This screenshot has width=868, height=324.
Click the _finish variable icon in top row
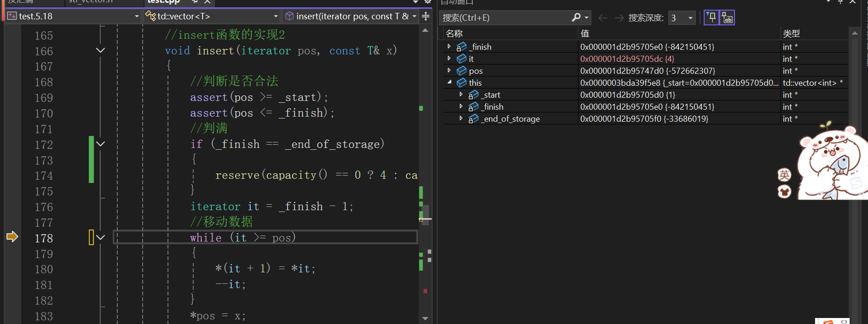461,47
